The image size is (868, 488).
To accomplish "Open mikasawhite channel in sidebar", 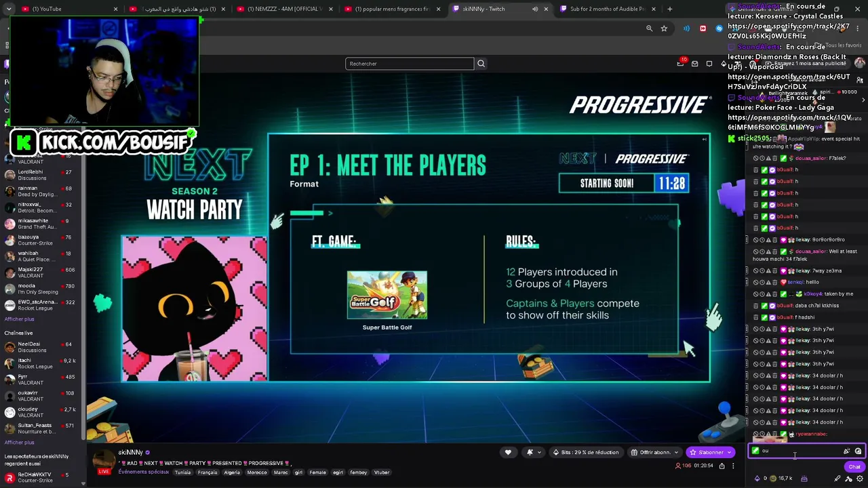I will 41,224.
